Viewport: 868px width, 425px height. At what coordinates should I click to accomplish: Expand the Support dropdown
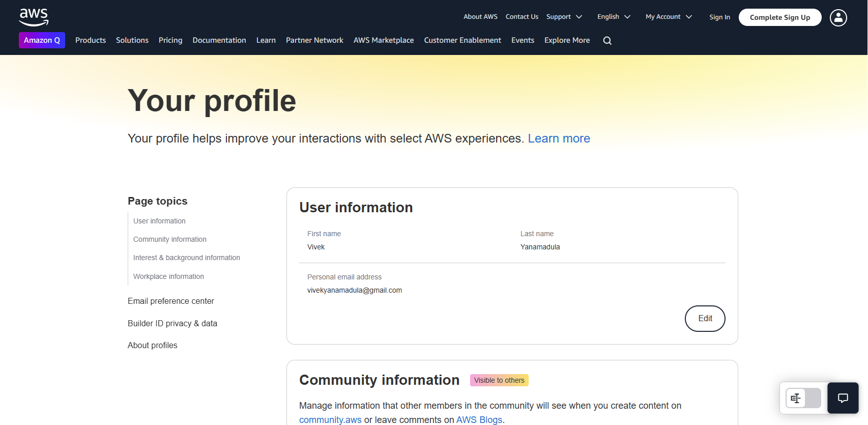(564, 17)
